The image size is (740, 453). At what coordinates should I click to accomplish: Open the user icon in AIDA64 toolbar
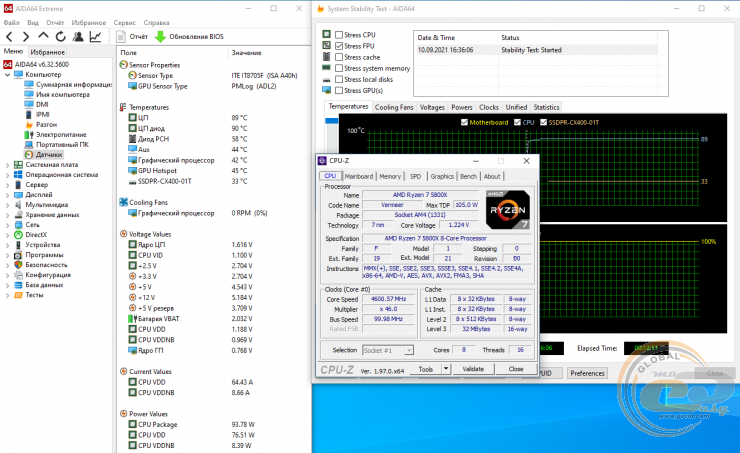tap(78, 36)
